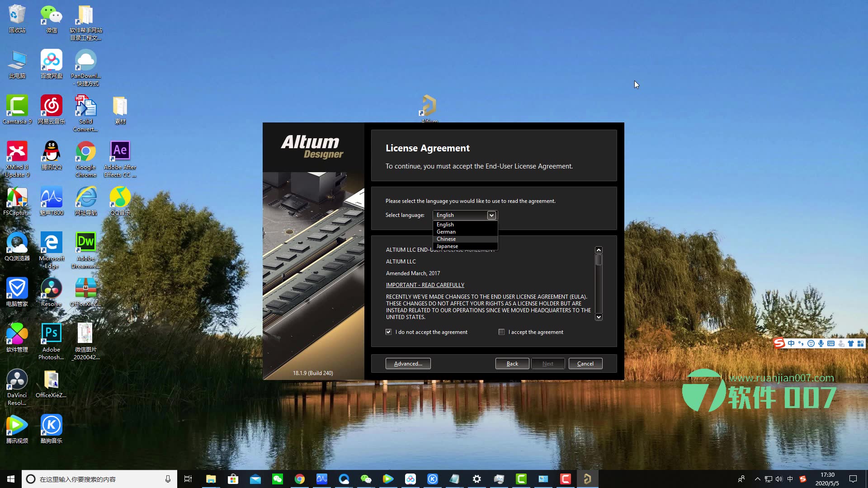Screen dimensions: 868x488
Task: Click the volume icon in system tray
Action: point(779,479)
